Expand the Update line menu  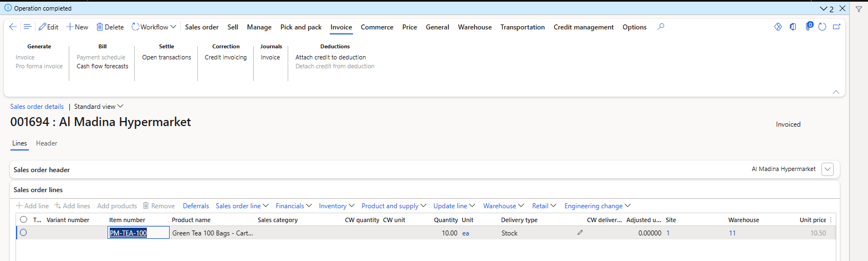point(455,206)
